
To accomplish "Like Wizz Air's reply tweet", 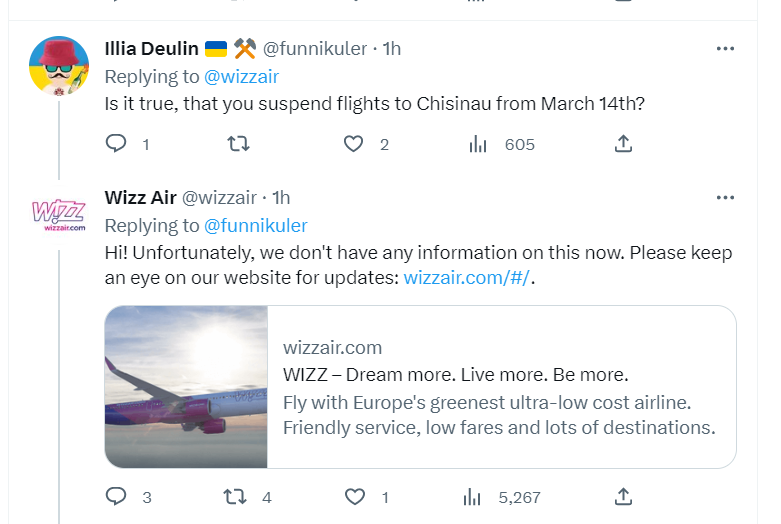I will click(x=353, y=496).
